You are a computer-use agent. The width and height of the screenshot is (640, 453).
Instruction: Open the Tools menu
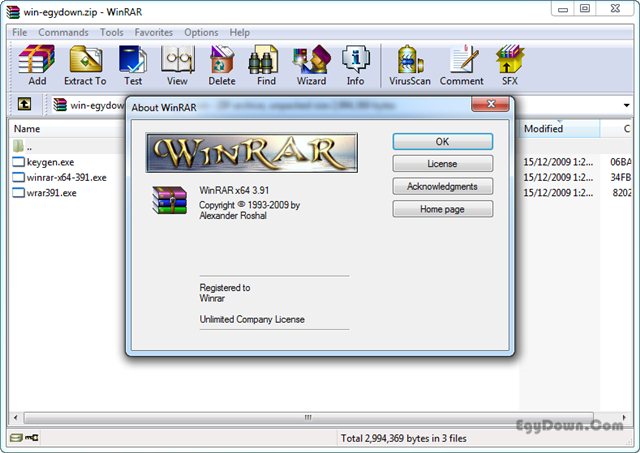(111, 32)
